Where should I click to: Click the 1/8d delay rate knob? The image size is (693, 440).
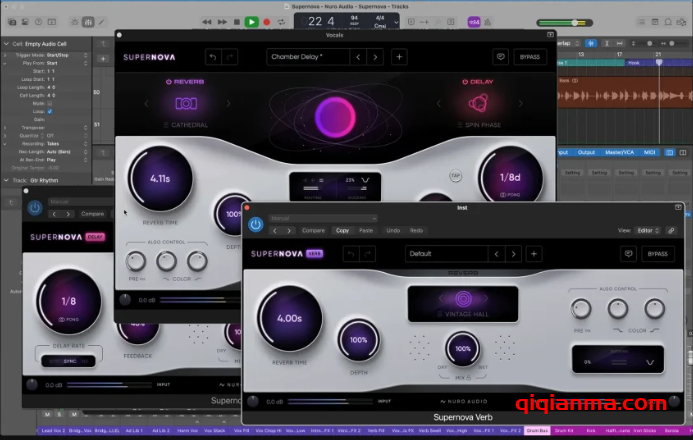pyautogui.click(x=510, y=179)
